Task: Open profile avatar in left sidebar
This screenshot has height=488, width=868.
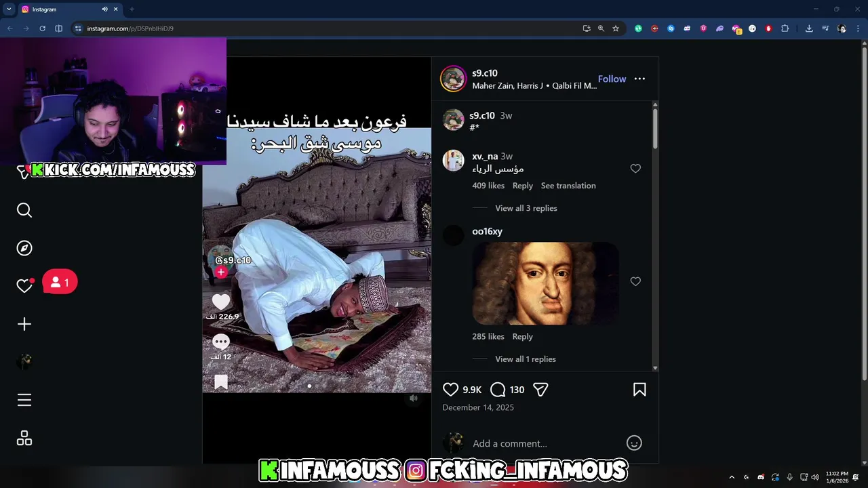Action: [x=24, y=362]
